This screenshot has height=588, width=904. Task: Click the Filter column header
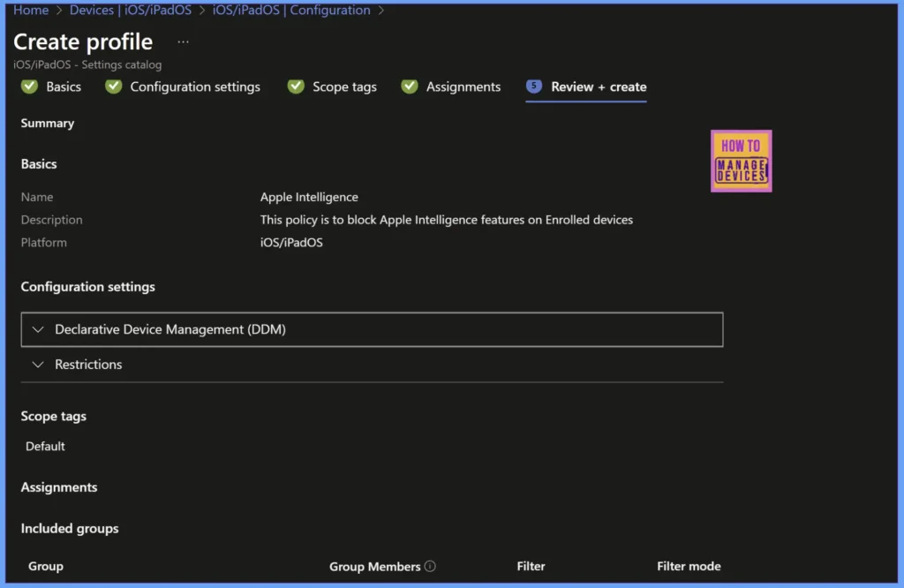click(531, 566)
